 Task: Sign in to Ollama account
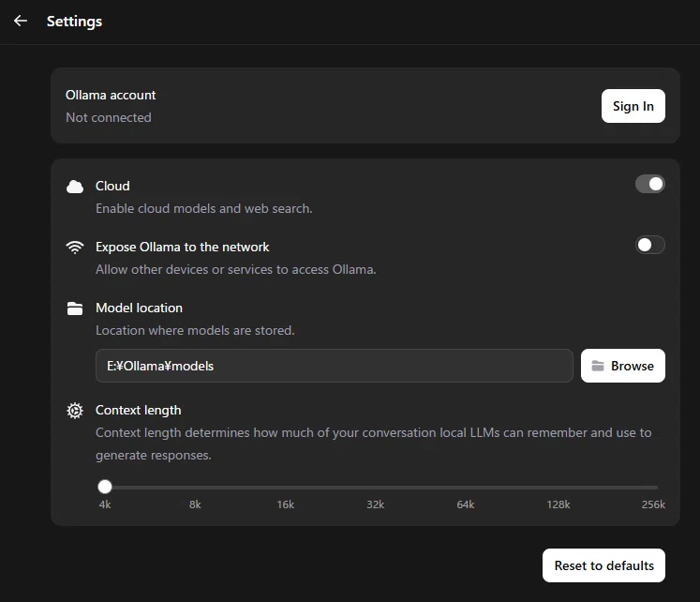pyautogui.click(x=633, y=106)
